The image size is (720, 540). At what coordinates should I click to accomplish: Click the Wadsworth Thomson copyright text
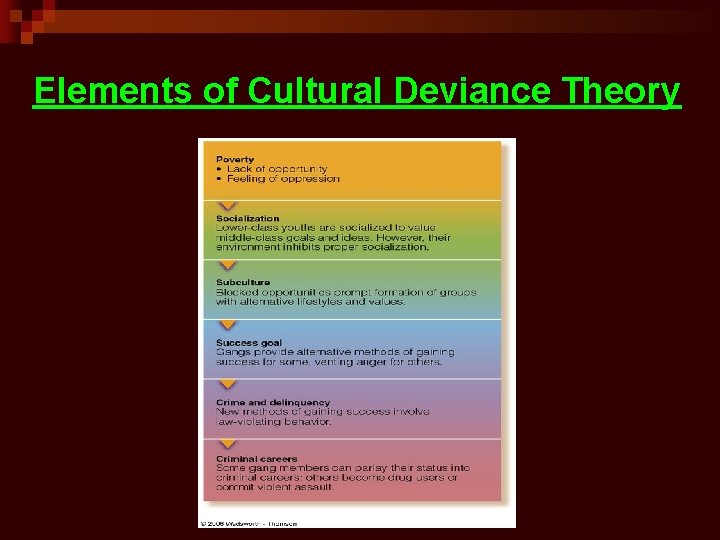(248, 523)
